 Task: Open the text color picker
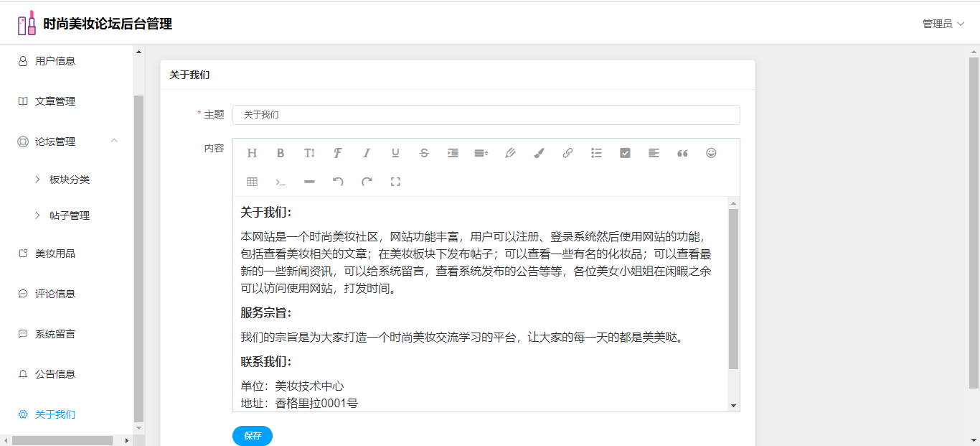click(510, 153)
